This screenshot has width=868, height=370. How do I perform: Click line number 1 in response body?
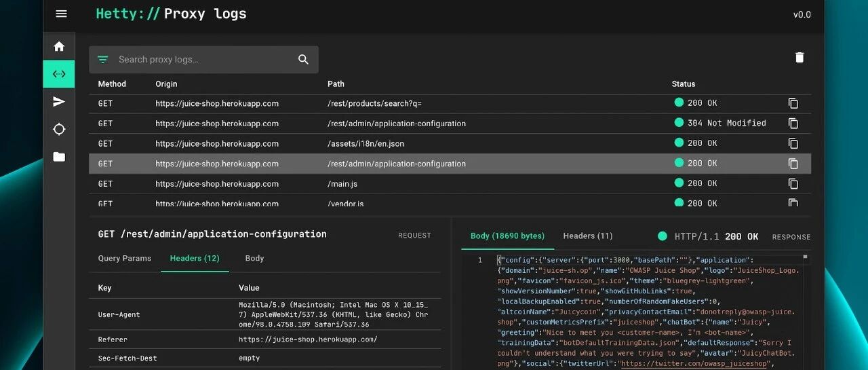(480, 260)
